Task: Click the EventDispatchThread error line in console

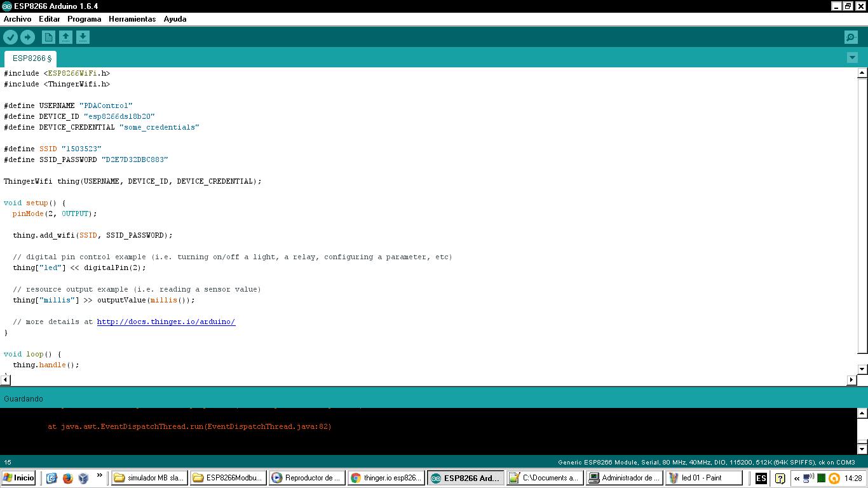Action: click(x=189, y=426)
